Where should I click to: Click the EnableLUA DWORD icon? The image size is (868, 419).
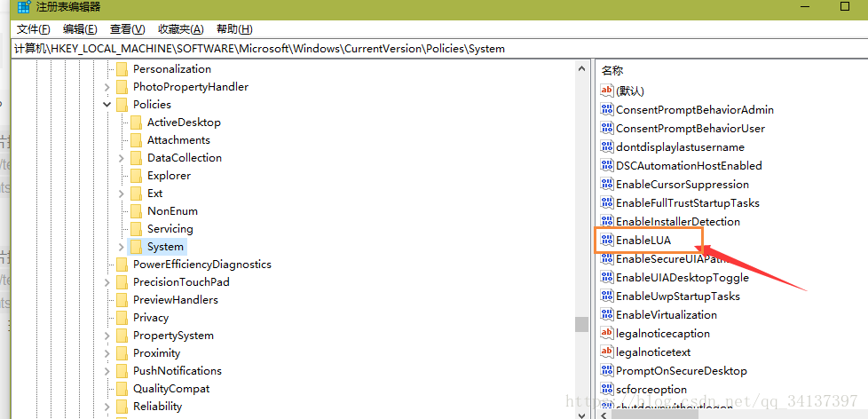[607, 241]
